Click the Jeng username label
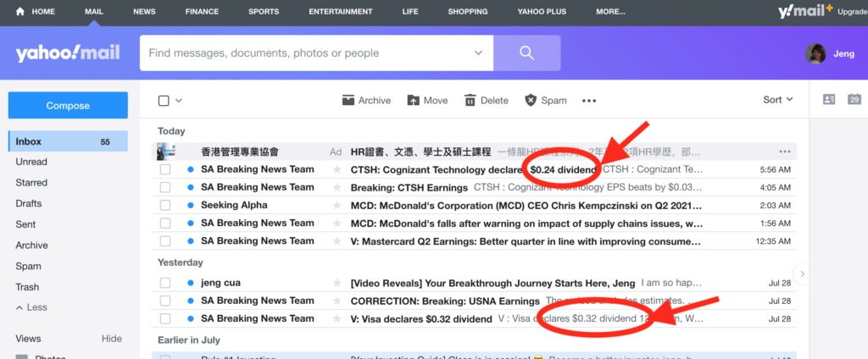Viewport: 868px width, 359px height. (843, 54)
